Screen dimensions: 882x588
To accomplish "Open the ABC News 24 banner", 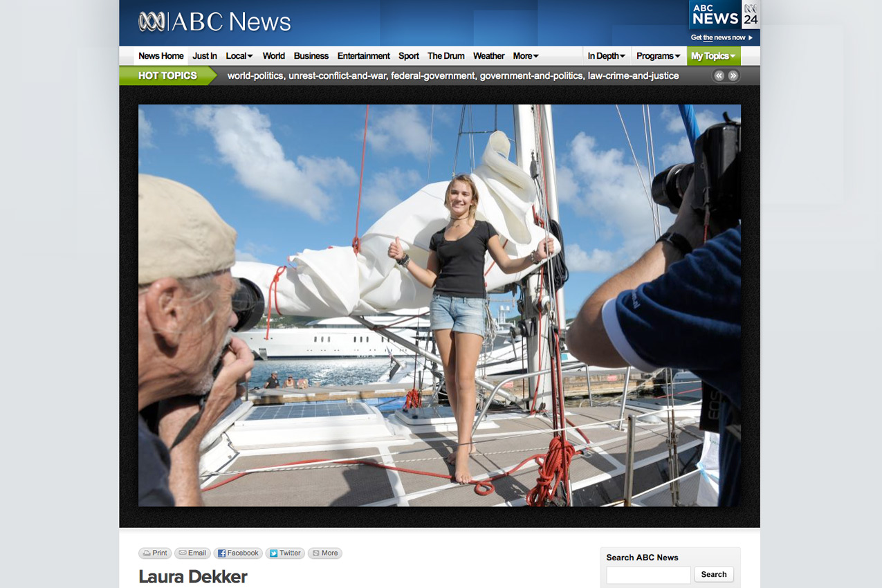I will pyautogui.click(x=724, y=22).
